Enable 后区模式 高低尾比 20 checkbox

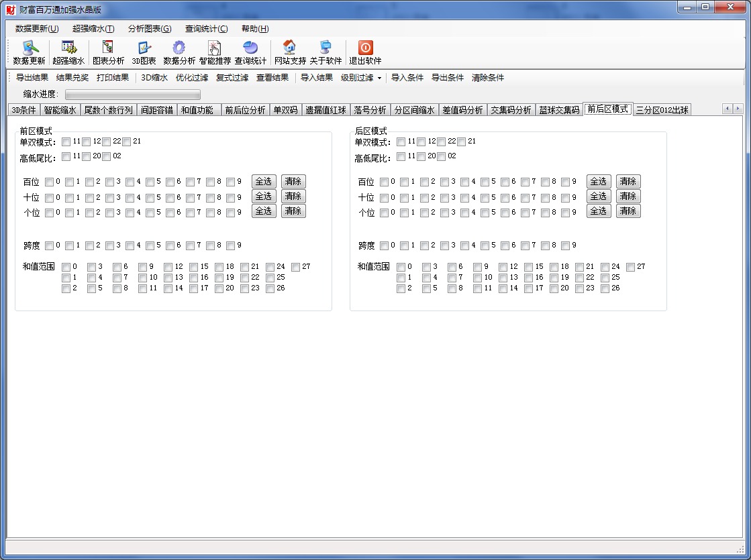pyautogui.click(x=421, y=157)
